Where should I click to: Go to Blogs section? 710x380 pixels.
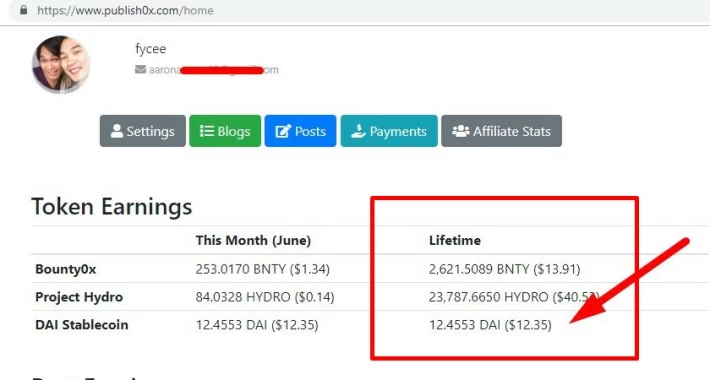coord(225,131)
